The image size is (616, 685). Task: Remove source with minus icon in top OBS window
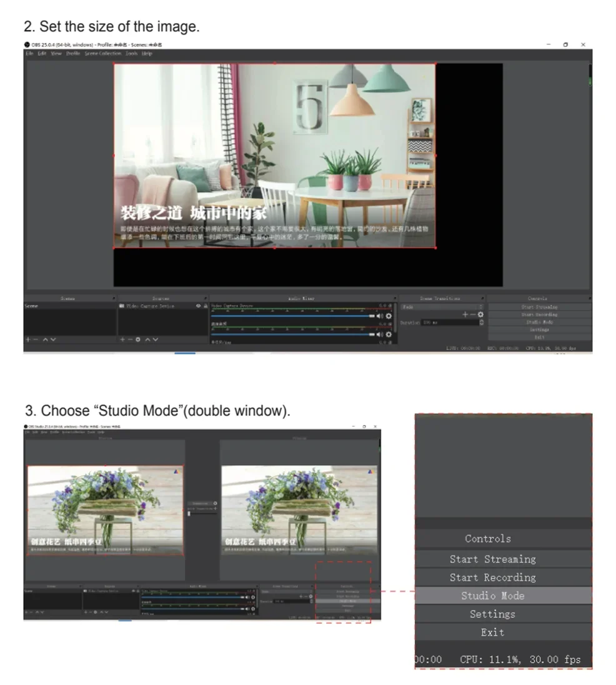[130, 339]
